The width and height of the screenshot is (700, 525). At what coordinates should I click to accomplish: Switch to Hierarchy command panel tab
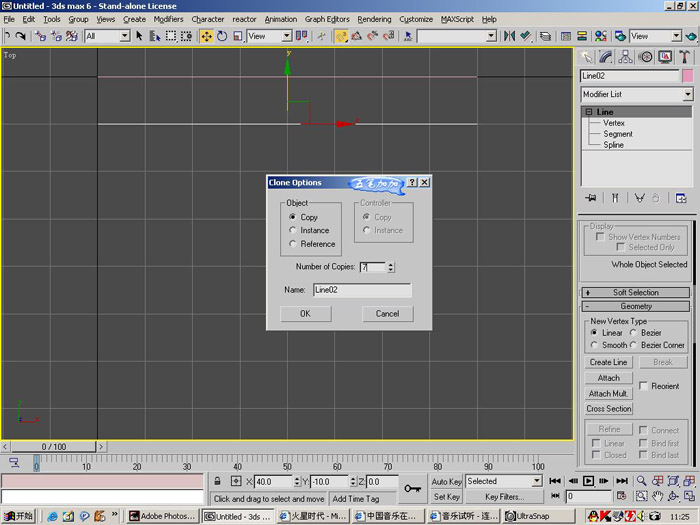[x=625, y=57]
